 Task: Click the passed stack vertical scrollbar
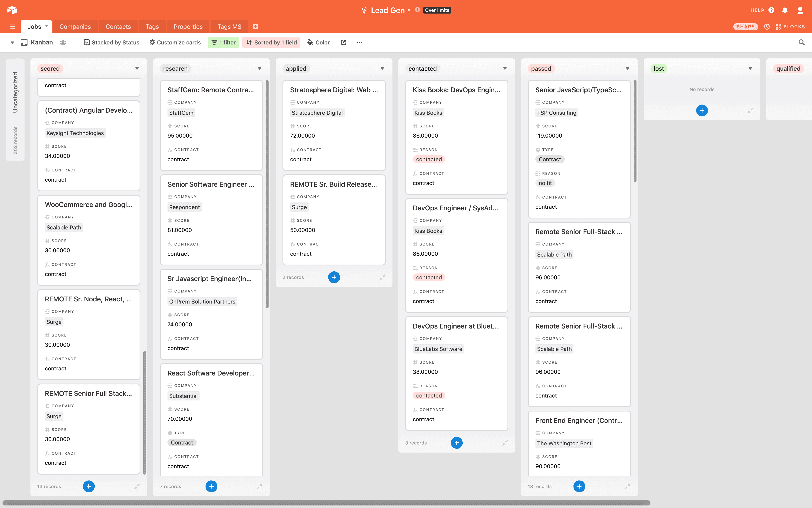(635, 131)
